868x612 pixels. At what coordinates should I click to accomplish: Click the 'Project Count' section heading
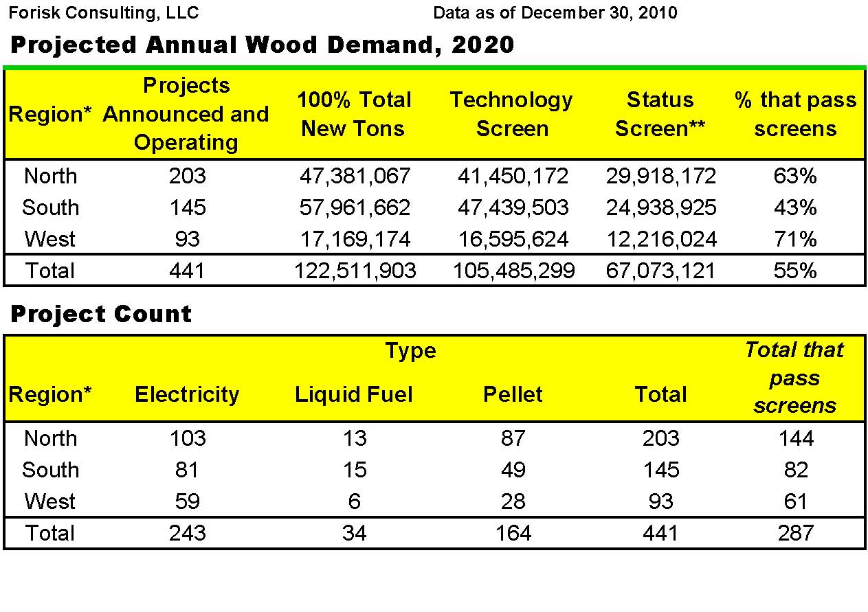101,315
